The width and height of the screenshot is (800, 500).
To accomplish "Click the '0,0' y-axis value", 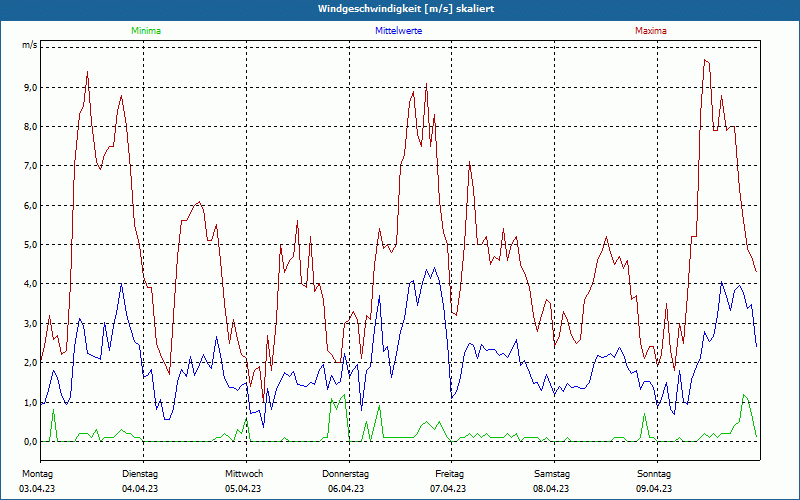I will 30,442.
